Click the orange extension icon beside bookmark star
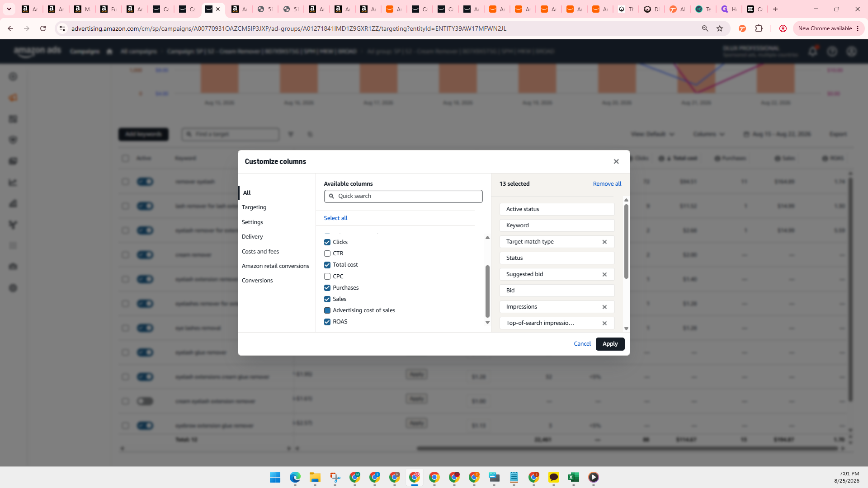 pyautogui.click(x=742, y=28)
